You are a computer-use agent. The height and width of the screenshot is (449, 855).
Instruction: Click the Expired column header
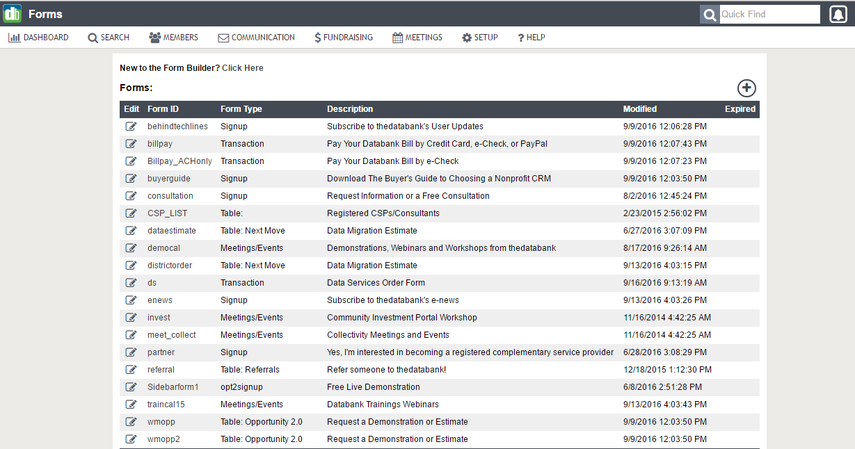(740, 109)
